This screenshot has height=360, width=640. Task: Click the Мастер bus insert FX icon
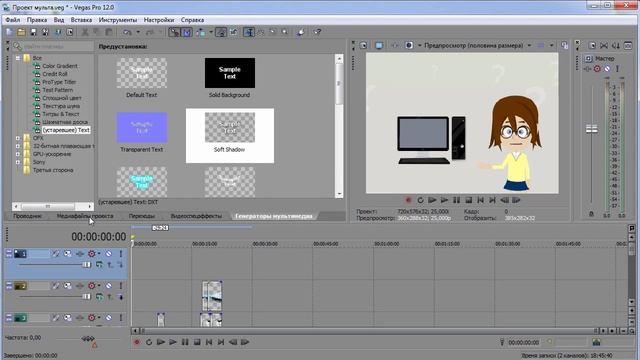tap(587, 69)
